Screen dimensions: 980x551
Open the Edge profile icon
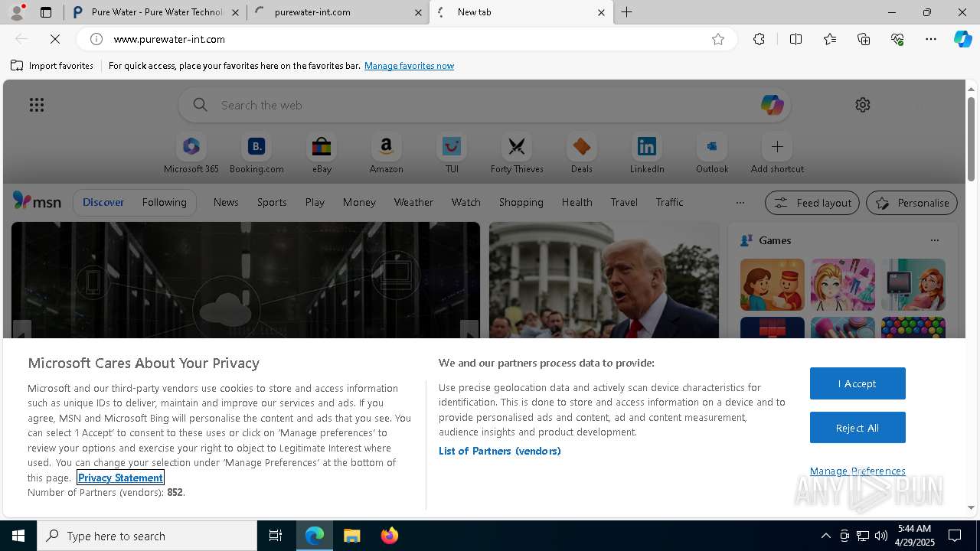pos(17,12)
